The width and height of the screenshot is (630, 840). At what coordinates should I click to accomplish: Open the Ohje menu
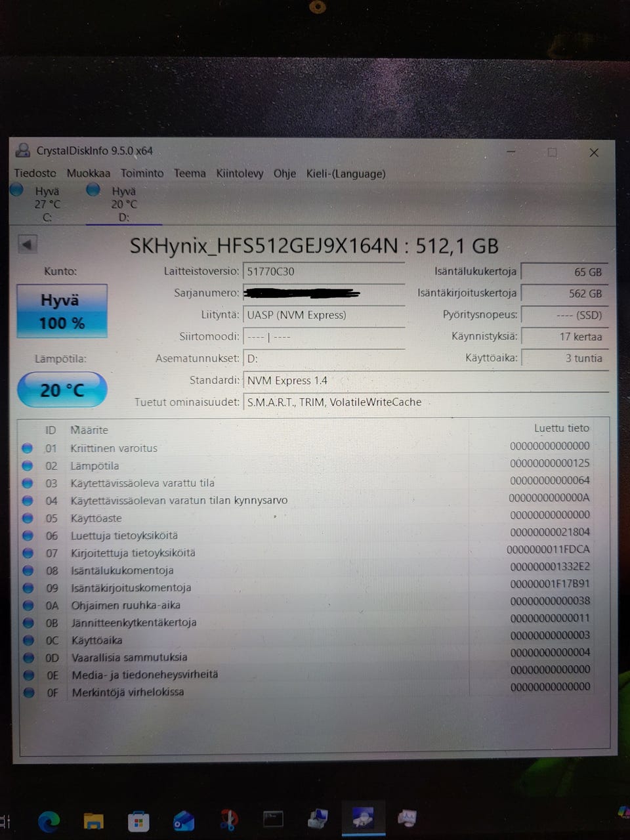click(x=284, y=173)
